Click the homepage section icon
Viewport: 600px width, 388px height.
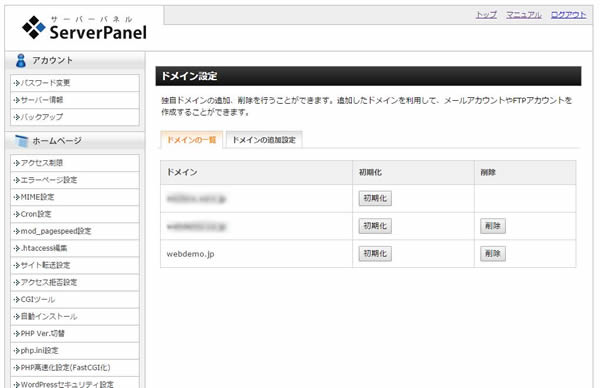coord(21,141)
